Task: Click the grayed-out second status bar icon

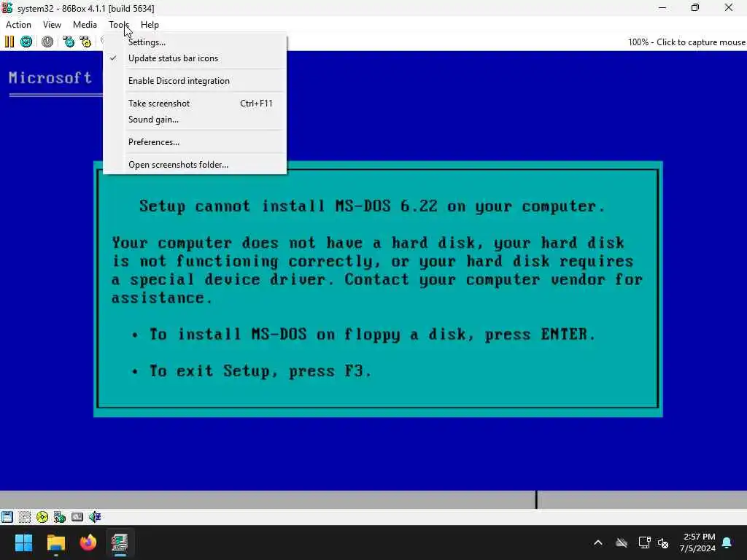Action: [x=25, y=517]
